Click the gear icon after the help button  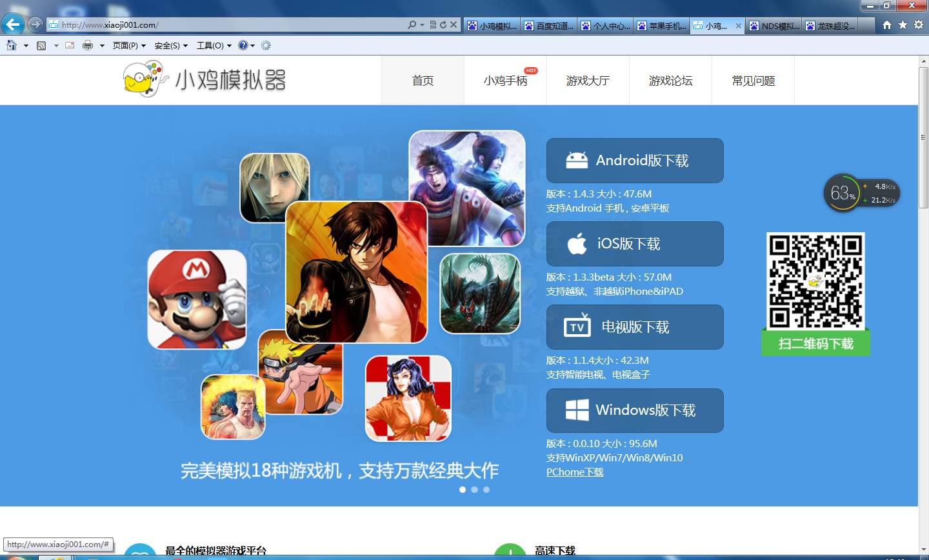tap(266, 45)
